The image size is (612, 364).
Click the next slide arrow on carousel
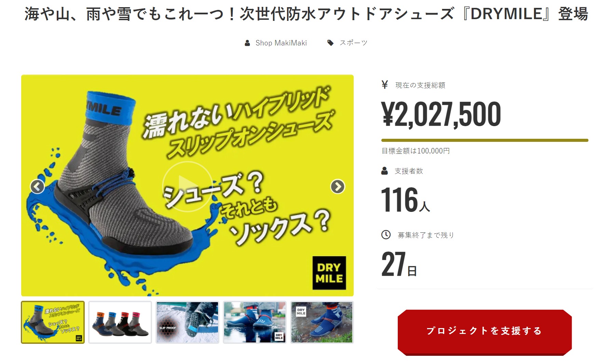[x=338, y=187]
